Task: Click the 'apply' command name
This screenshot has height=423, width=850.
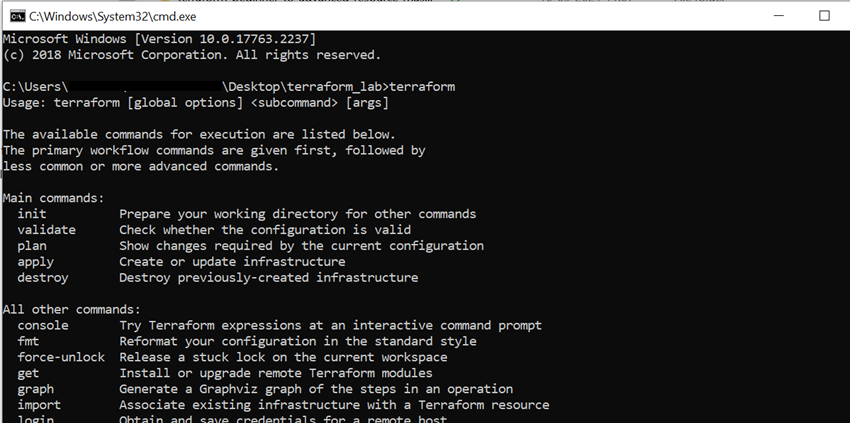Action: point(36,261)
